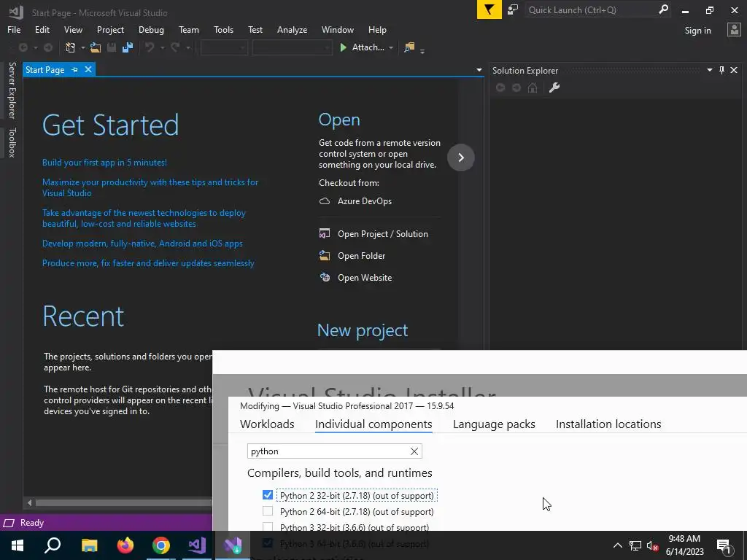Image resolution: width=747 pixels, height=560 pixels.
Task: Pin the Start Page tab
Action: pos(75,70)
